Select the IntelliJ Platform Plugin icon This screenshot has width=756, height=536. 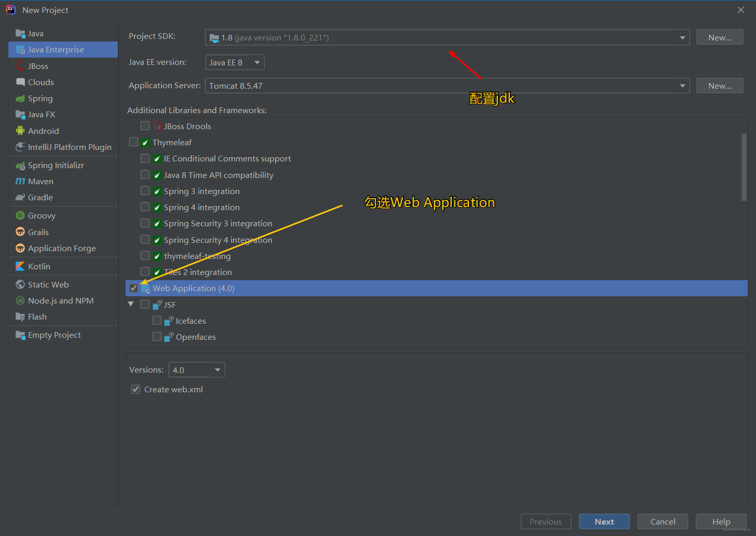tap(20, 147)
